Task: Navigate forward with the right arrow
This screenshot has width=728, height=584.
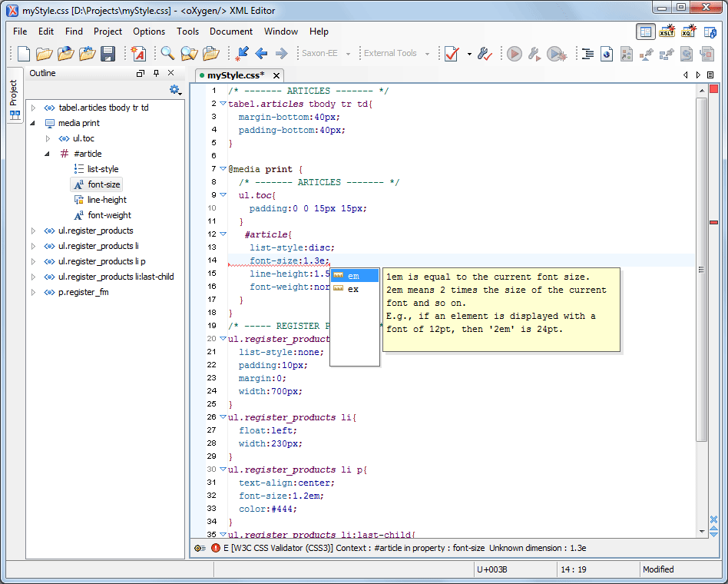Action: (281, 54)
